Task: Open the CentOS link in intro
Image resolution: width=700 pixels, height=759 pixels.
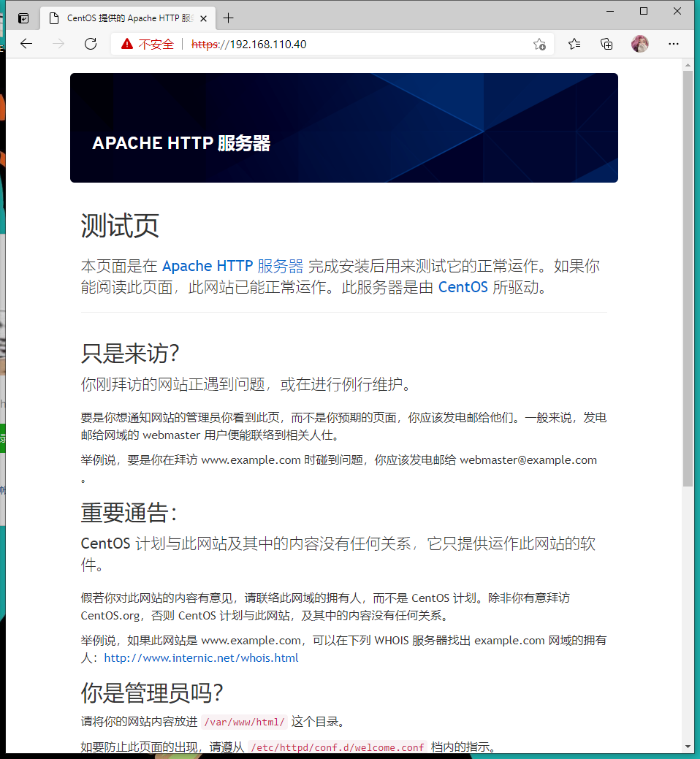Action: click(463, 287)
